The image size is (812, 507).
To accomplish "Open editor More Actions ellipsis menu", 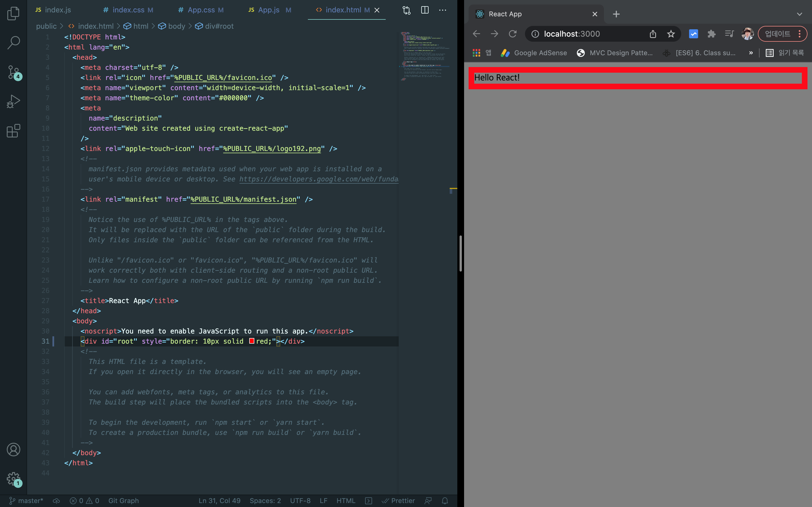I will 443,10.
